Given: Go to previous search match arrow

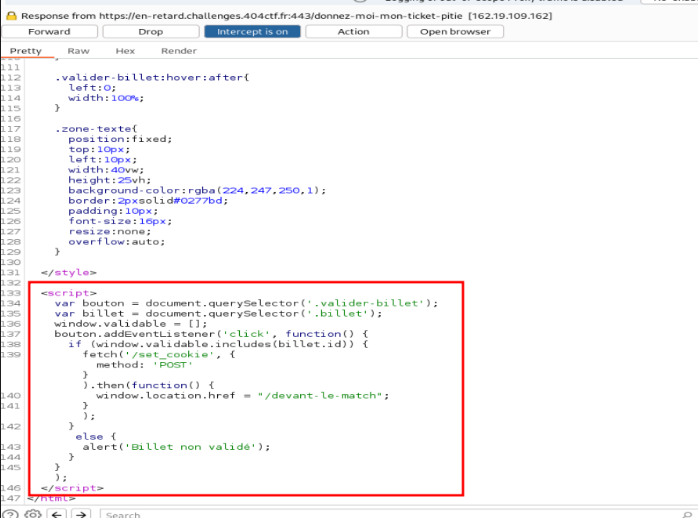Looking at the screenshot, I should click(57, 514).
